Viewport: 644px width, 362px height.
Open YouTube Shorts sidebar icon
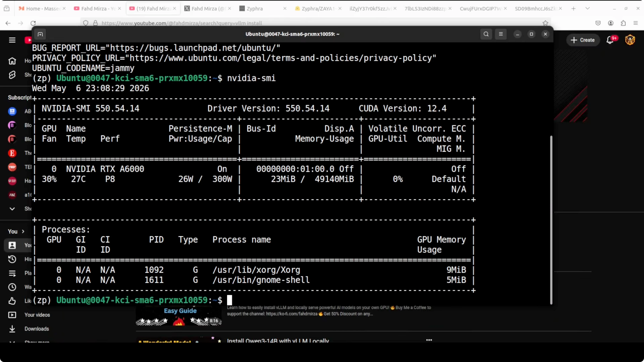point(12,75)
